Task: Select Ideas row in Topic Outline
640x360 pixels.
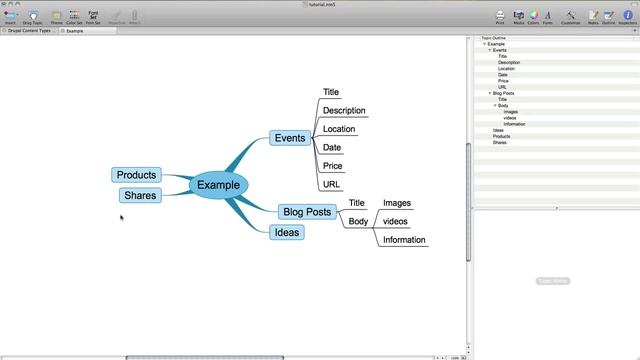Action: click(557, 130)
